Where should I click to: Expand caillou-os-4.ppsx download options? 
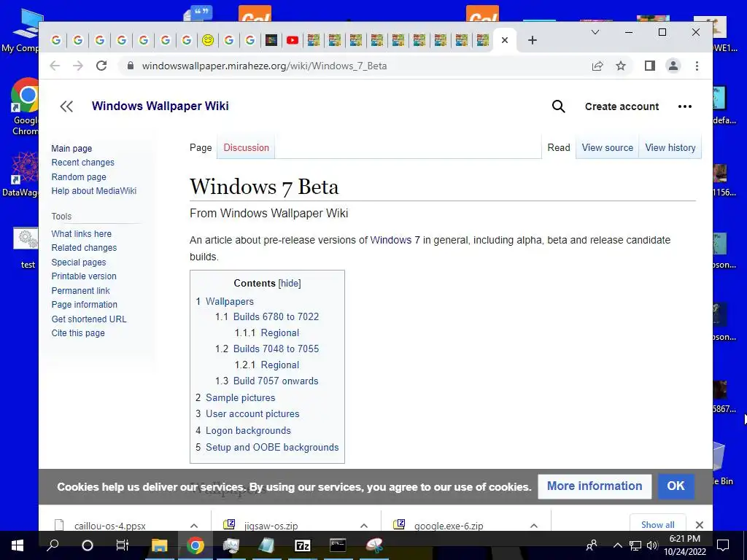[194, 526]
